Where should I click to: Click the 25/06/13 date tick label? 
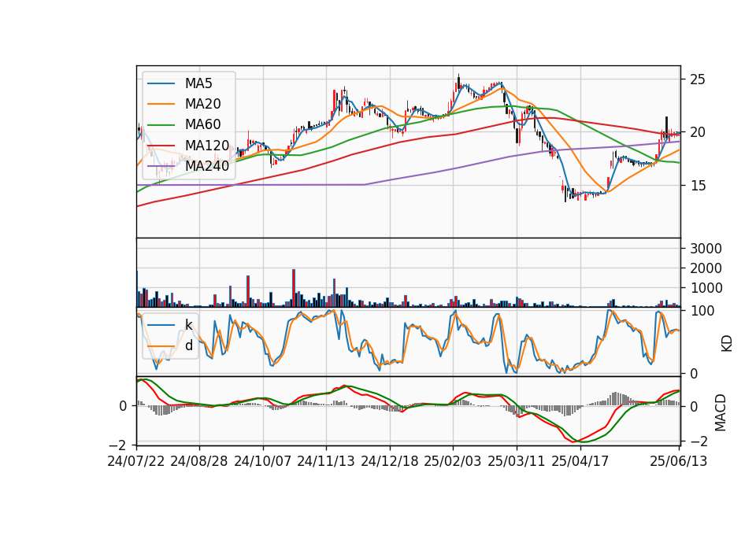click(679, 461)
